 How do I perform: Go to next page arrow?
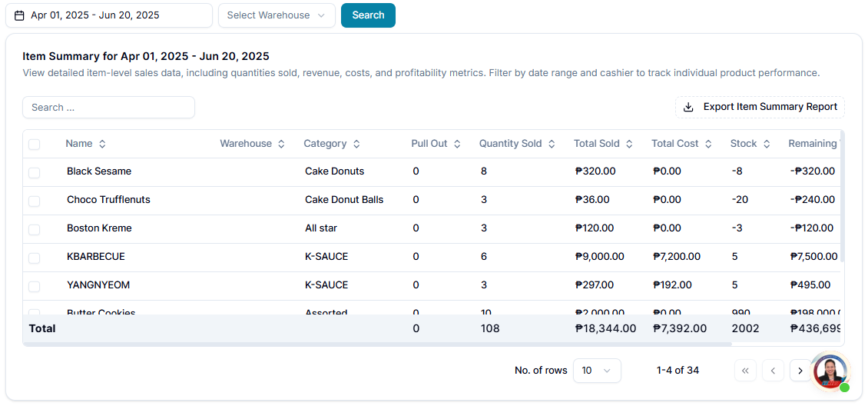click(800, 371)
